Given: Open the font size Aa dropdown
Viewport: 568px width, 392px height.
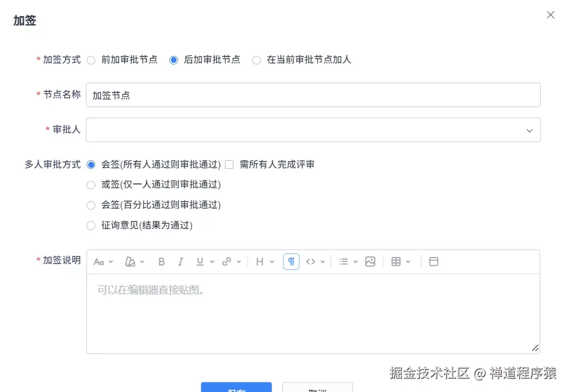Looking at the screenshot, I should (x=101, y=261).
